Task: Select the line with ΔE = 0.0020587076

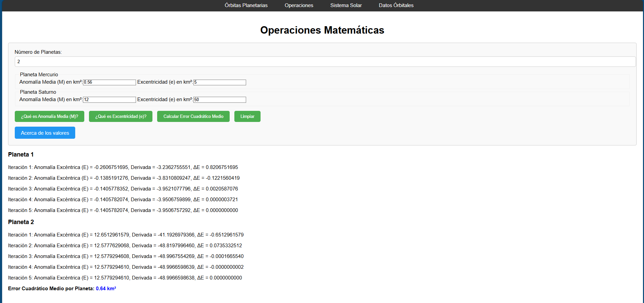Action: 123,189
